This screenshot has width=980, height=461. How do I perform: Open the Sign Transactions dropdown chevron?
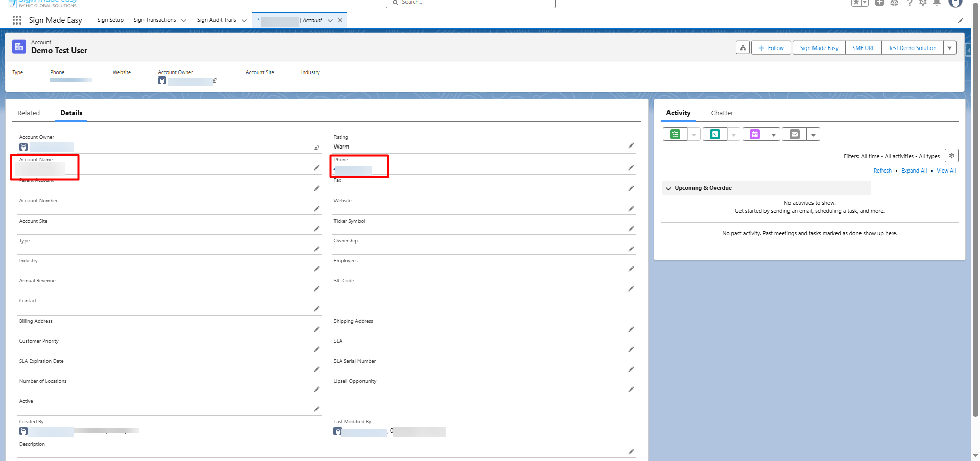(184, 21)
